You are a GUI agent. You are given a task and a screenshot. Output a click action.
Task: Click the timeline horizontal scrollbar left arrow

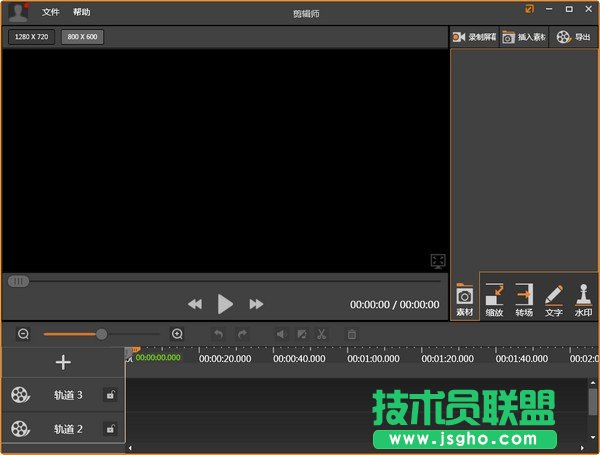[130, 448]
